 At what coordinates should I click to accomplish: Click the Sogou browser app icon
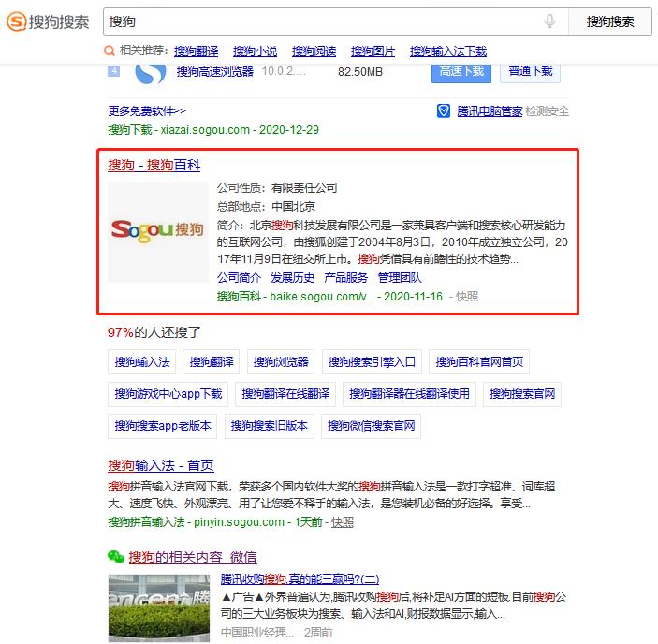point(151,74)
